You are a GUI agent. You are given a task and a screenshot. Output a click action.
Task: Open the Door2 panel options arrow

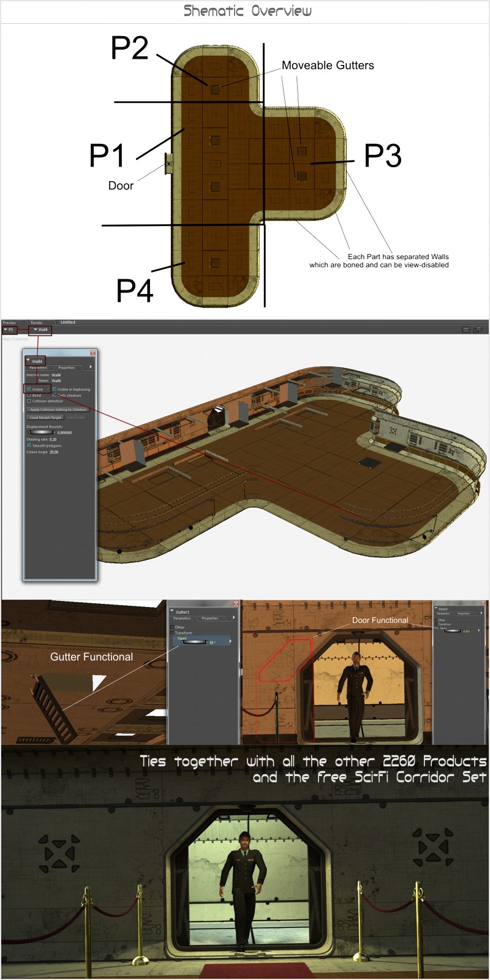click(x=481, y=613)
